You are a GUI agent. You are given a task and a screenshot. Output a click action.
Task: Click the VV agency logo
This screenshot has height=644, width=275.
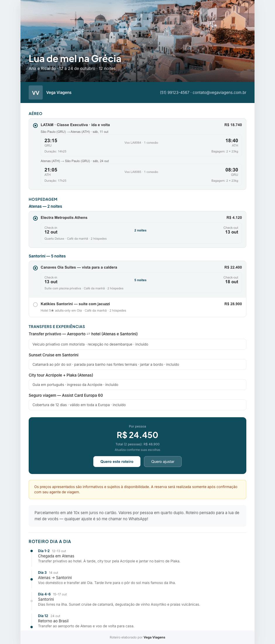click(x=36, y=92)
